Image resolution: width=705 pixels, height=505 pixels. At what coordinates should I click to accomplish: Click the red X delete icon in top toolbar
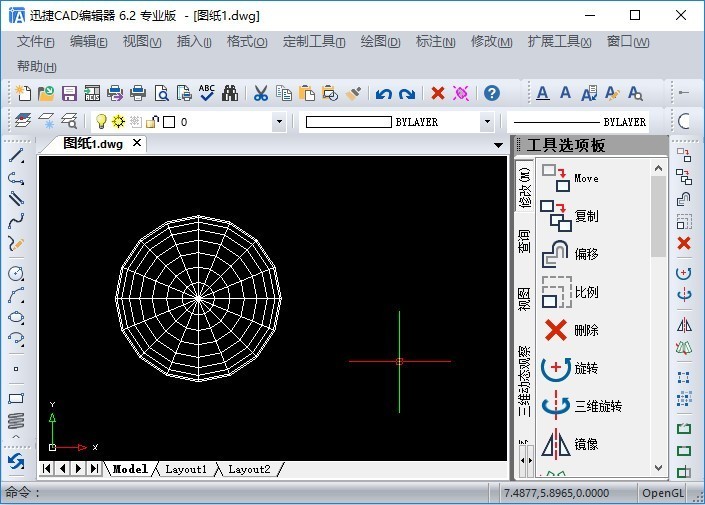click(437, 93)
